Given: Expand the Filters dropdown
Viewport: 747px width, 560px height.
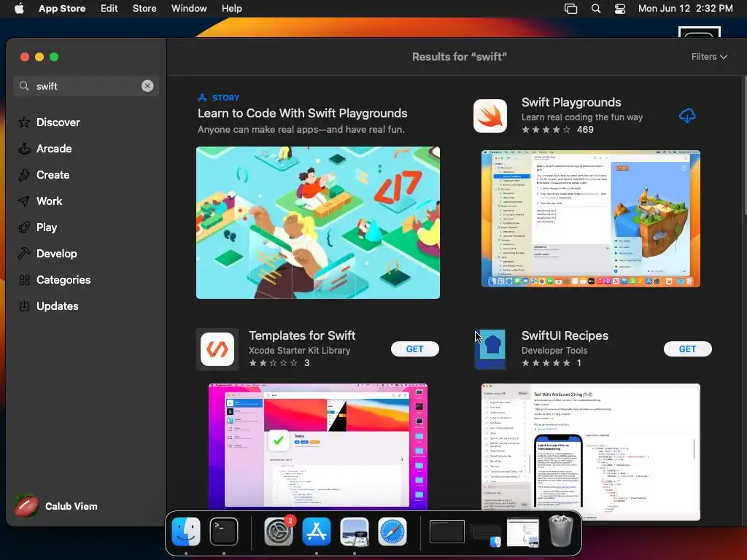Looking at the screenshot, I should (709, 57).
